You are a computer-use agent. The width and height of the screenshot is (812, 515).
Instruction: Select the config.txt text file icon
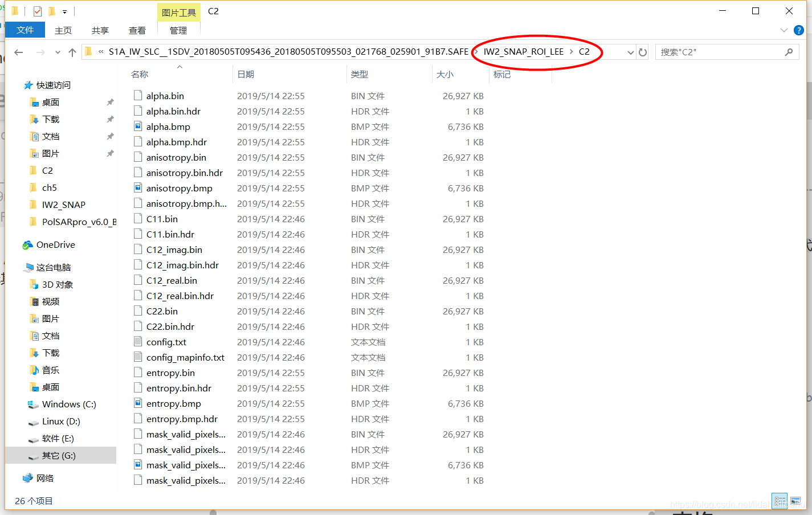(138, 342)
